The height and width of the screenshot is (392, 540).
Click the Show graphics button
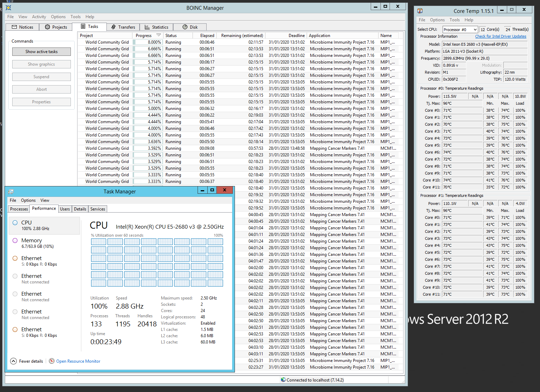tap(42, 64)
